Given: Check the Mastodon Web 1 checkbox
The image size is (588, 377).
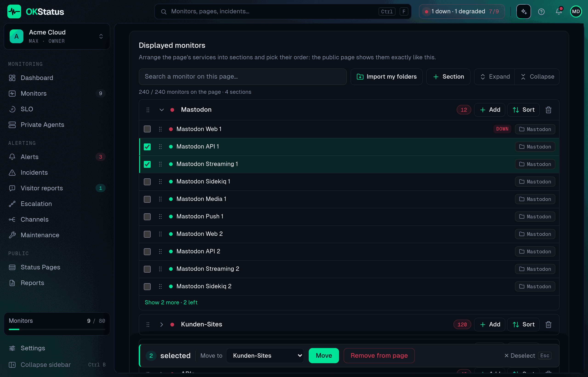Looking at the screenshot, I should (x=147, y=129).
